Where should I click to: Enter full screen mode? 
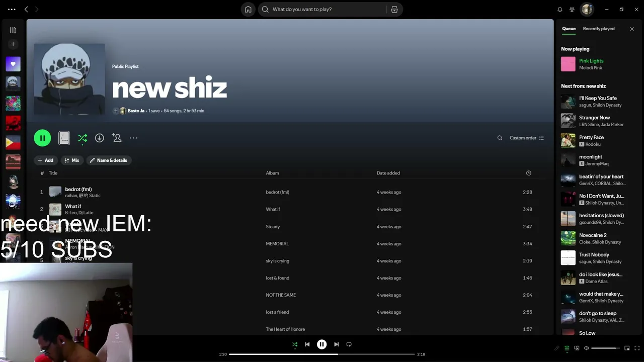coord(637,348)
